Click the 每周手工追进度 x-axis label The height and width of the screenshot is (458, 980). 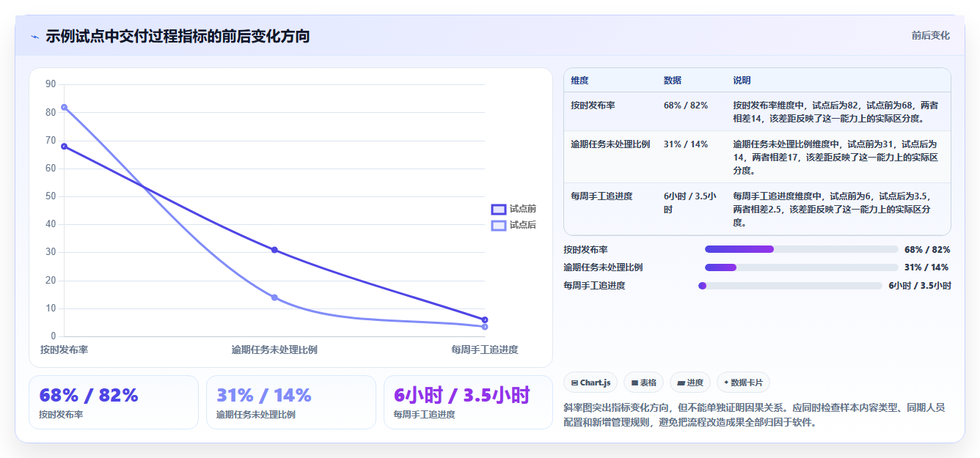(x=485, y=350)
